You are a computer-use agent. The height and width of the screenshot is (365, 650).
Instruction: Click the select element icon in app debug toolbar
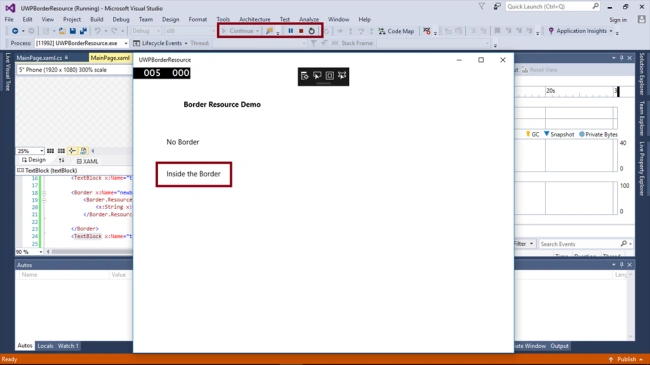[x=317, y=75]
